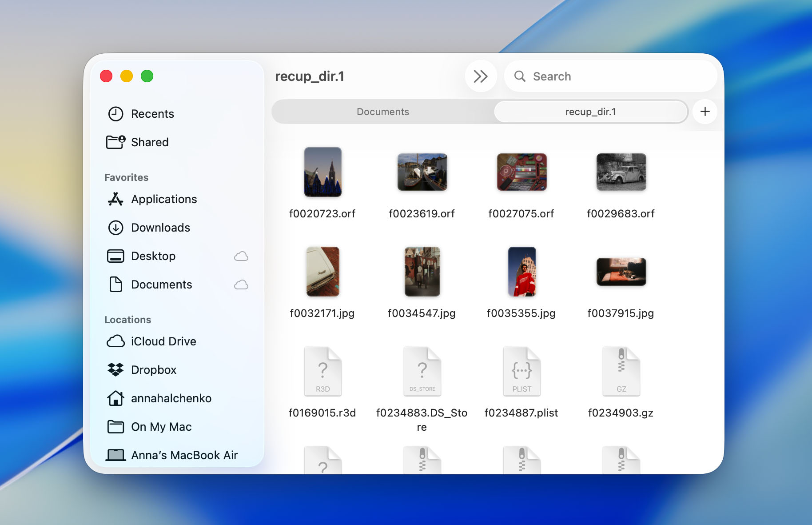Select the f0029683.orf old car photo

click(x=621, y=172)
